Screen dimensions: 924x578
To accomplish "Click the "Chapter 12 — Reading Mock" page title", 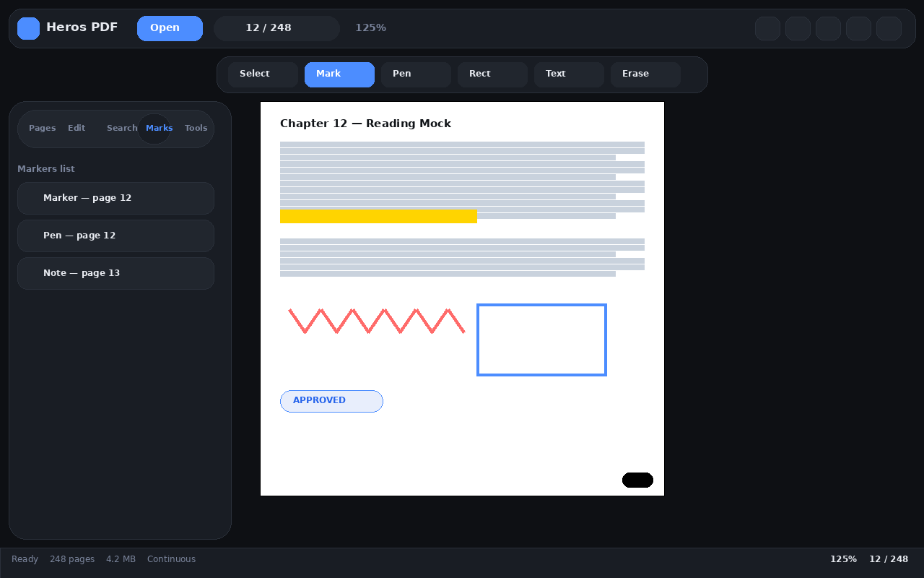I will click(365, 124).
